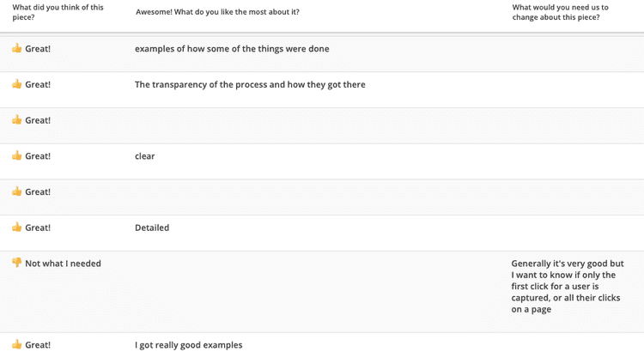The width and height of the screenshot is (644, 364).
Task: Click thumbs-up icon in 'really good examples' row
Action: (17, 344)
